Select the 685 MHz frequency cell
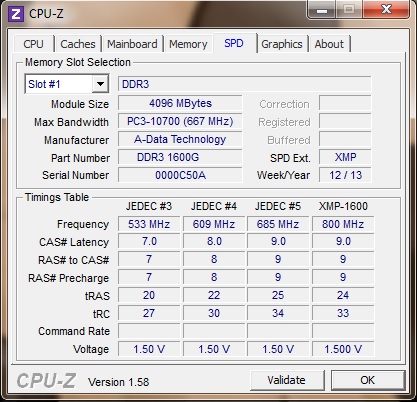This screenshot has width=417, height=402. click(x=278, y=224)
